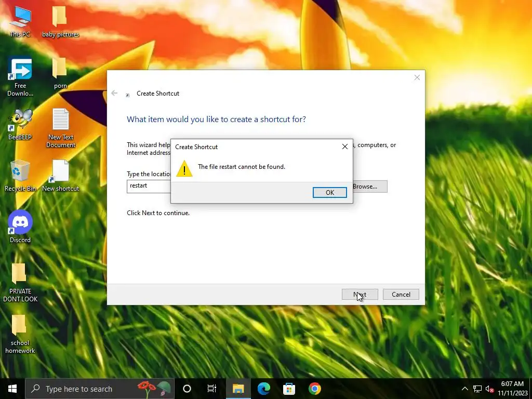This screenshot has height=399, width=532.
Task: Close the Create Shortcut wizard window
Action: pyautogui.click(x=417, y=78)
